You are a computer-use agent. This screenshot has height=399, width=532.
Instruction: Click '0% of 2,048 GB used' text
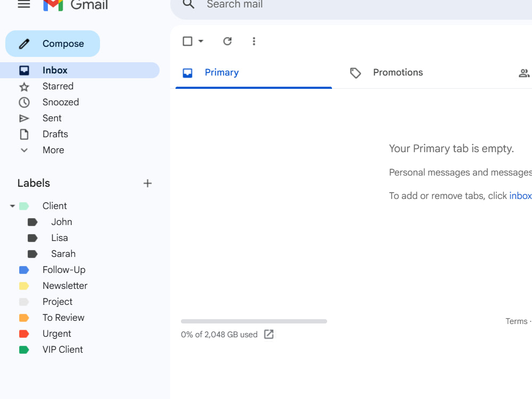(x=219, y=335)
